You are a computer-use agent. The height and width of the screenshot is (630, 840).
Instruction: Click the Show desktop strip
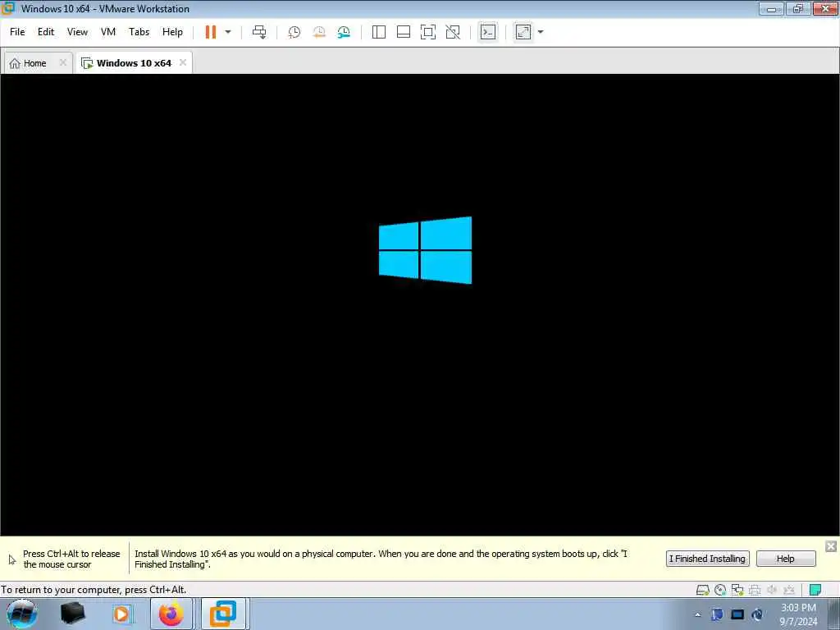pos(833,614)
